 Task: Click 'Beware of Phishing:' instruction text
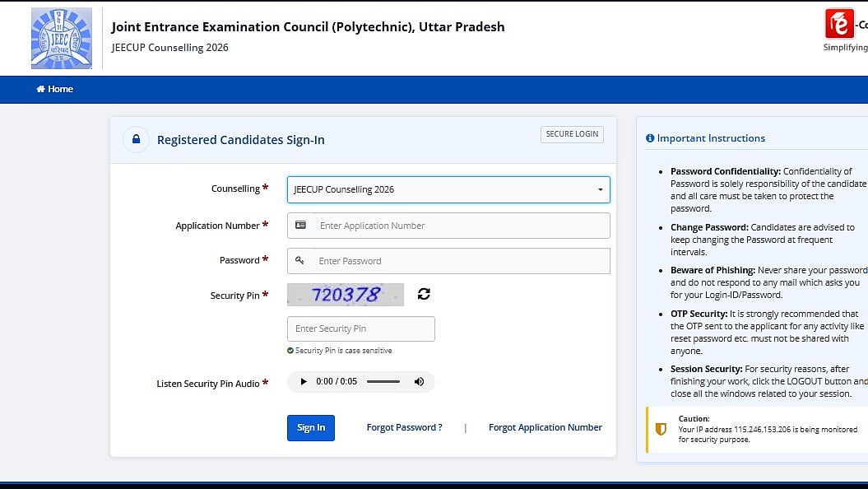tap(713, 270)
